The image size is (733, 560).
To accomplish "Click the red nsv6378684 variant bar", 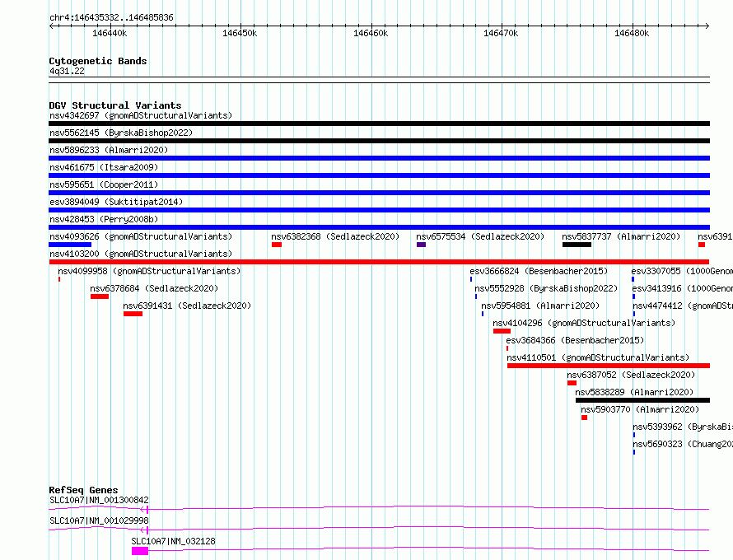I will 100,296.
